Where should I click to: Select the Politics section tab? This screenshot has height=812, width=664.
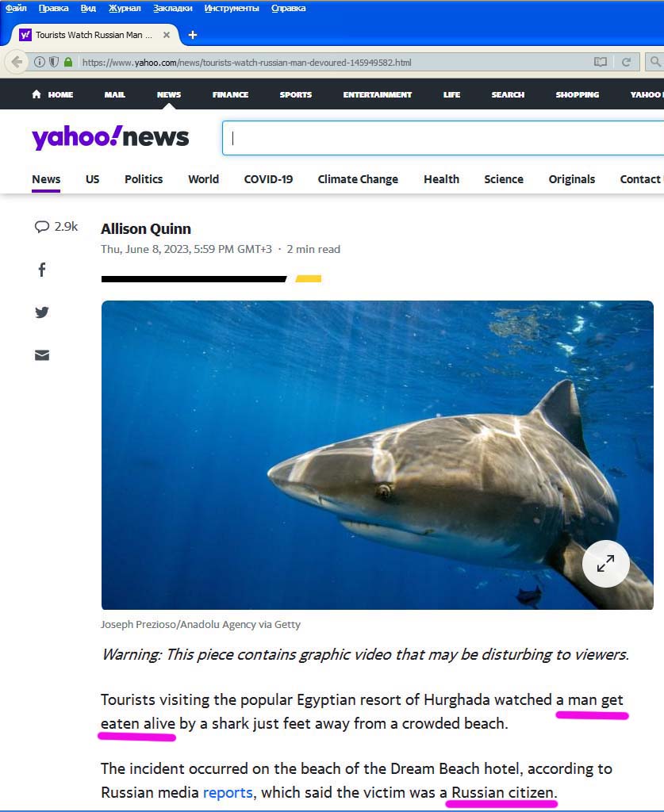tap(144, 179)
